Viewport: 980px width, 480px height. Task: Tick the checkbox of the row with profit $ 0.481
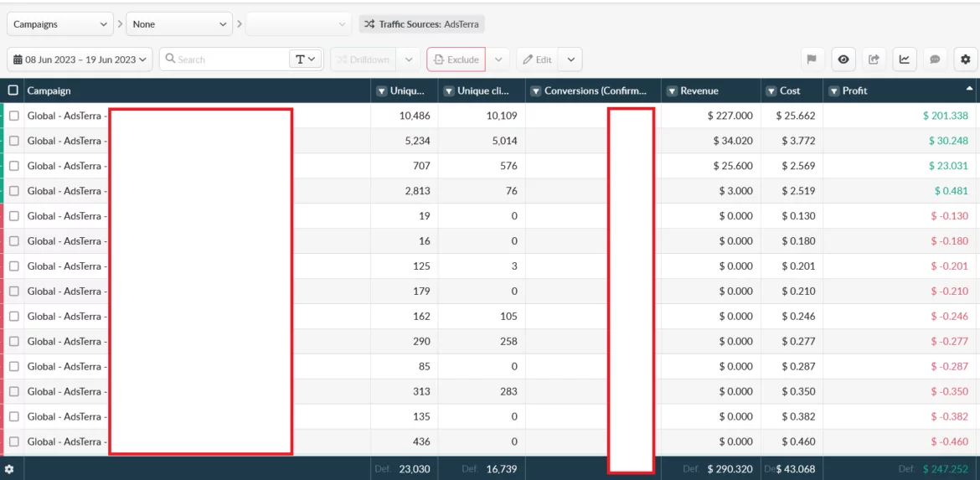click(x=13, y=191)
